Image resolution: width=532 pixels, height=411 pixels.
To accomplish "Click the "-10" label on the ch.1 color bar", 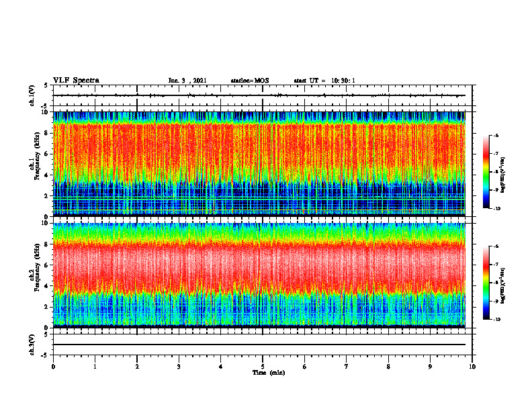I will 497,209.
